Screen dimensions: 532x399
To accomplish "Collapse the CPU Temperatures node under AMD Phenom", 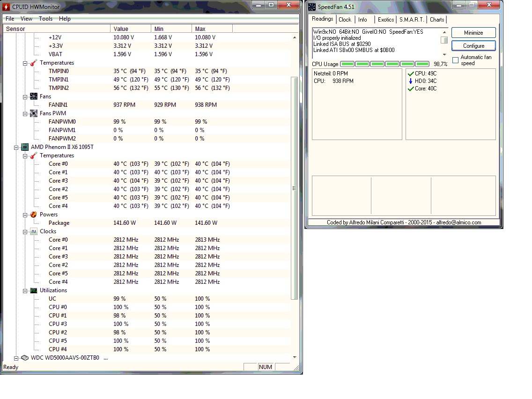I will click(25, 156).
